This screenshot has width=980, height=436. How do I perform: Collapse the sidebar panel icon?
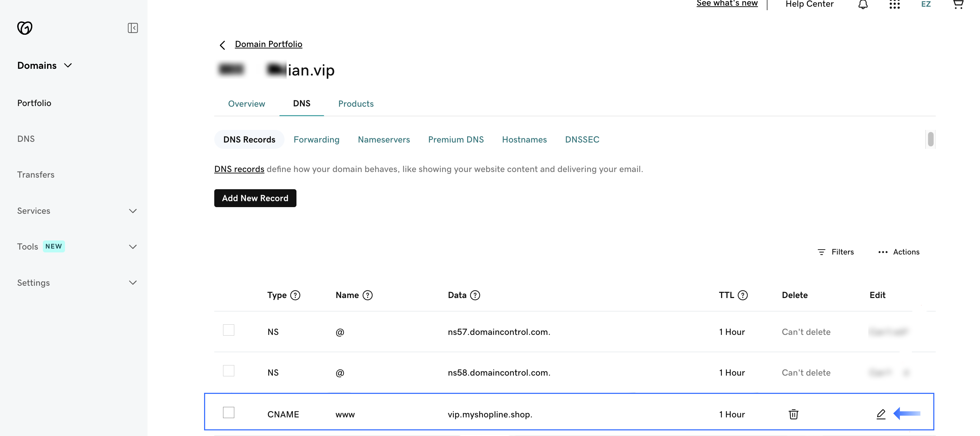pos(132,28)
